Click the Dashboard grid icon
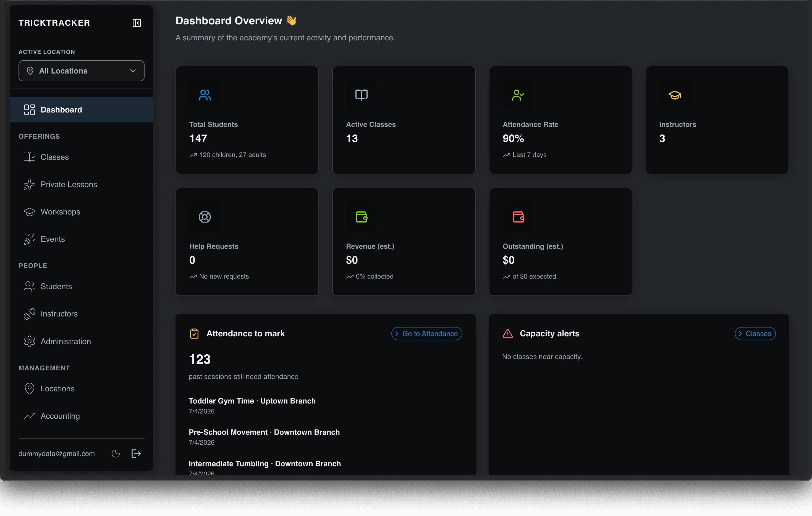 click(29, 110)
